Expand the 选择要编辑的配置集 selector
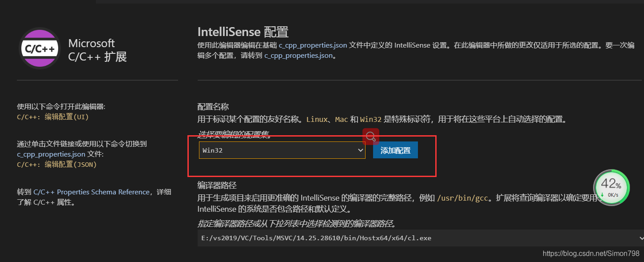The width and height of the screenshot is (644, 262). (x=282, y=150)
